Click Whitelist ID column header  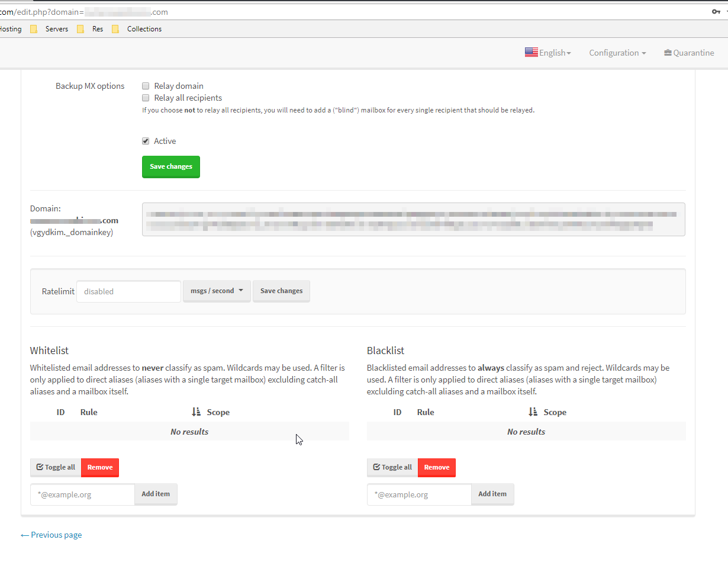[60, 412]
